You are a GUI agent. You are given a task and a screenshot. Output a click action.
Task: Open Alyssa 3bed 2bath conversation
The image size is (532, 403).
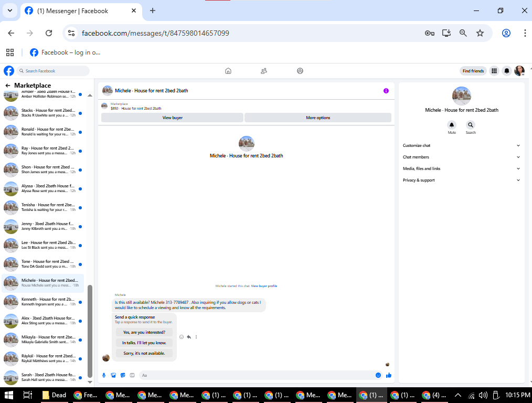coord(43,188)
